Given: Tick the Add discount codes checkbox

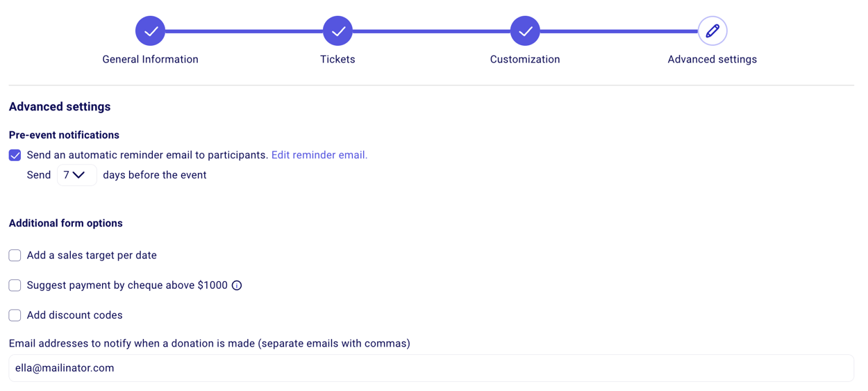Looking at the screenshot, I should point(15,315).
